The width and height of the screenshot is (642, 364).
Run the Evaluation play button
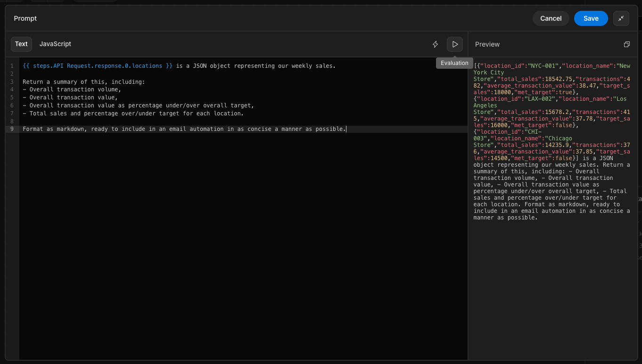tap(455, 44)
